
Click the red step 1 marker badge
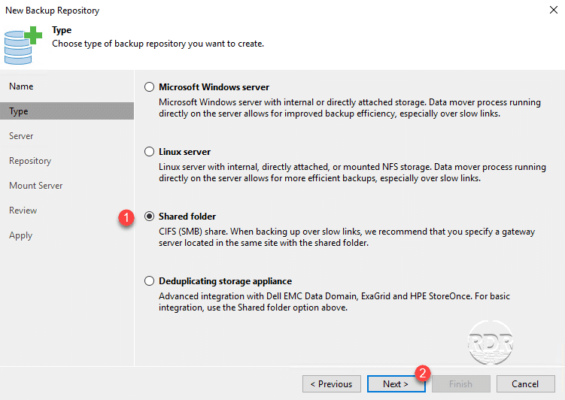tap(126, 218)
